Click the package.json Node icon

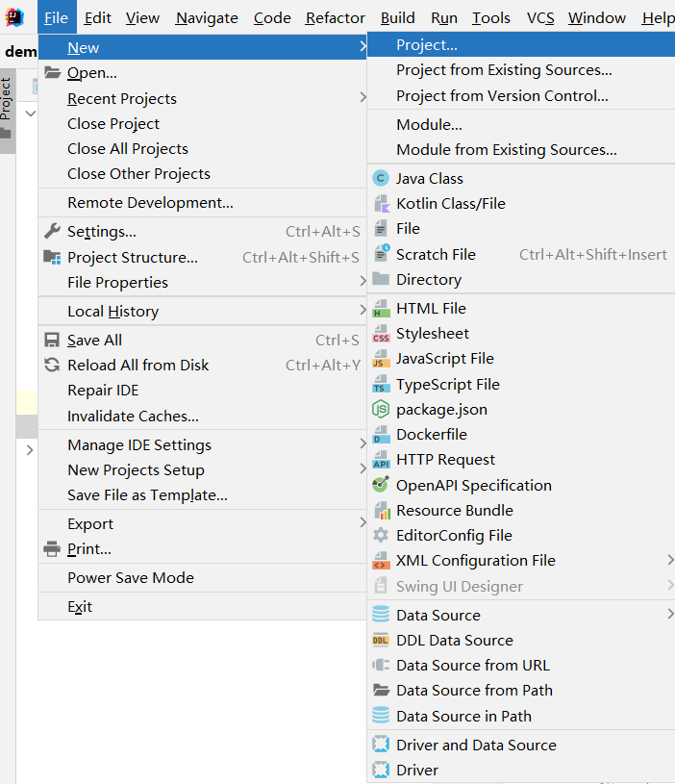[381, 410]
